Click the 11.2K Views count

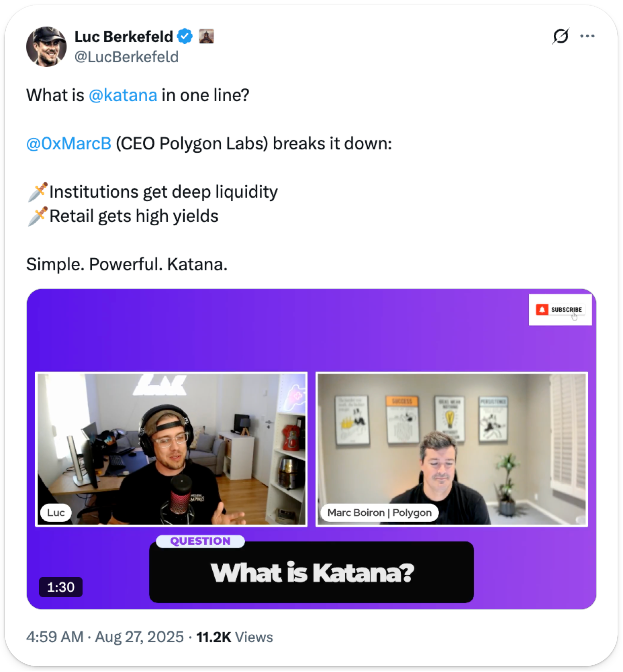point(235,637)
